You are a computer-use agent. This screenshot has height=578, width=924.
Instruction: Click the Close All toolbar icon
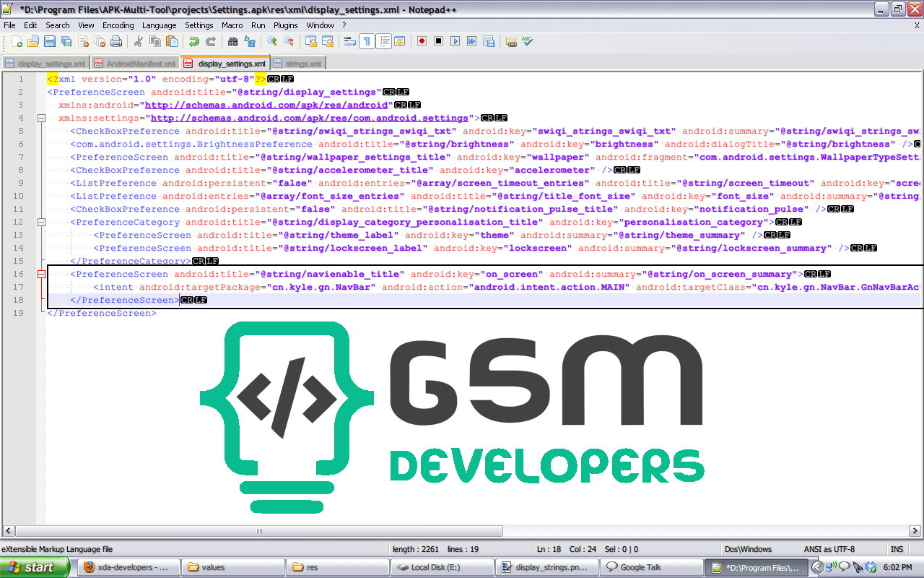tap(100, 41)
